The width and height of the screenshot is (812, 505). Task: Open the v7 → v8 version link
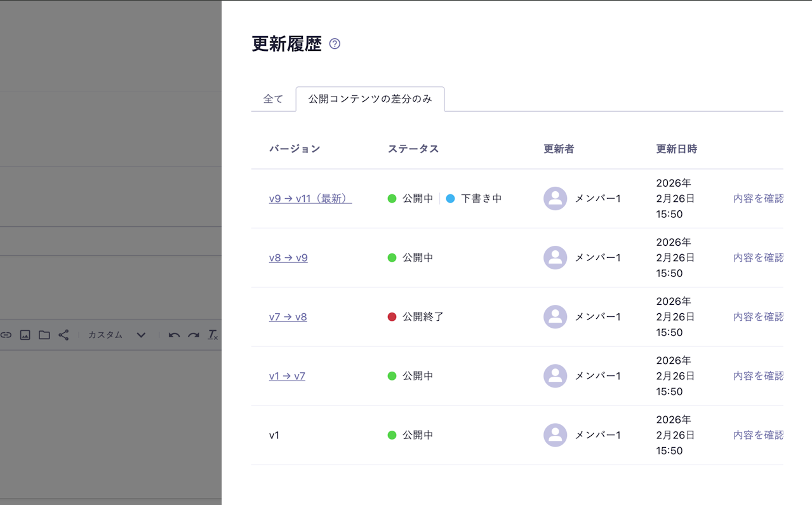288,316
